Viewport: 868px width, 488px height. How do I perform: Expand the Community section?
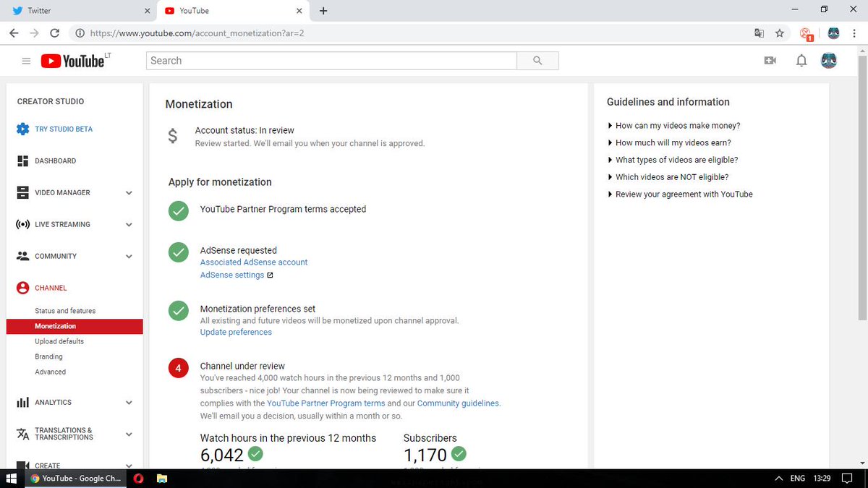point(129,257)
